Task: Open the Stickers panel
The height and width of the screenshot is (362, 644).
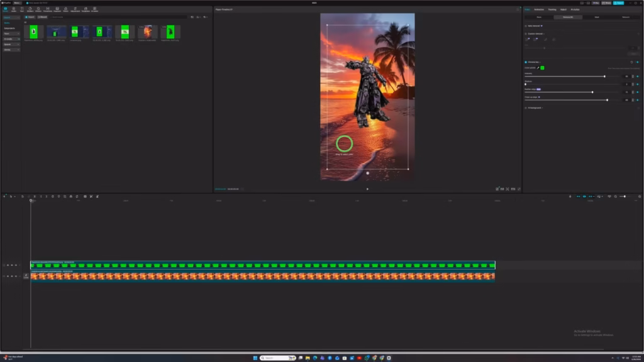Action: pyautogui.click(x=30, y=9)
